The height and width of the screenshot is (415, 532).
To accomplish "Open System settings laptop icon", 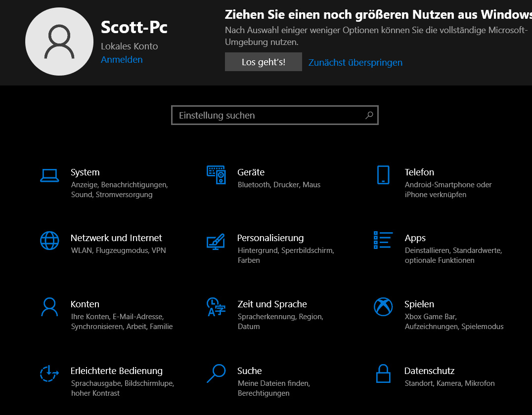I will coord(49,175).
